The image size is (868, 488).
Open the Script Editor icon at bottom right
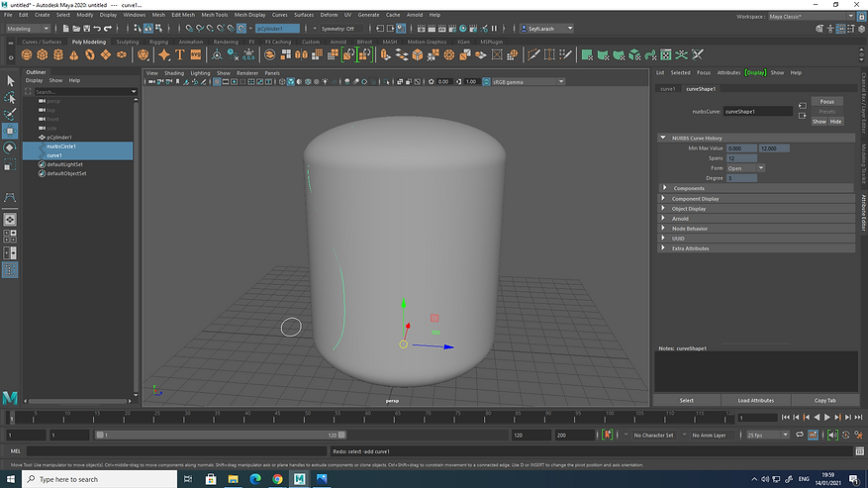point(860,451)
